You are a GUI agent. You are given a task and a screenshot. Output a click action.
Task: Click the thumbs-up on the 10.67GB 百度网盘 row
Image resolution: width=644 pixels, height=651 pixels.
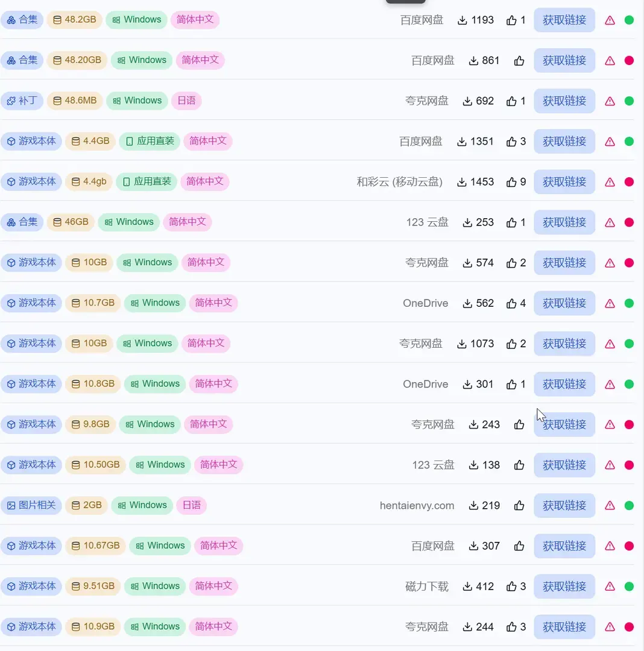pyautogui.click(x=519, y=546)
